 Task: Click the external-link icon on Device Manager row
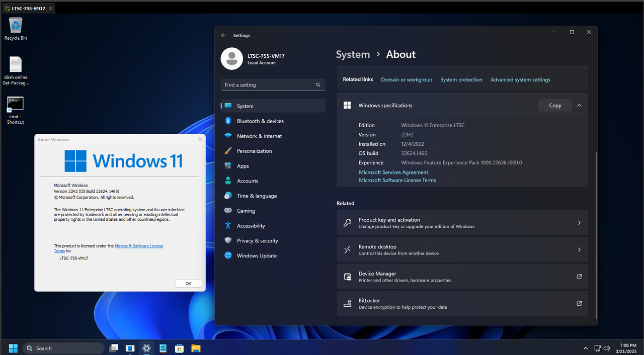[579, 277]
